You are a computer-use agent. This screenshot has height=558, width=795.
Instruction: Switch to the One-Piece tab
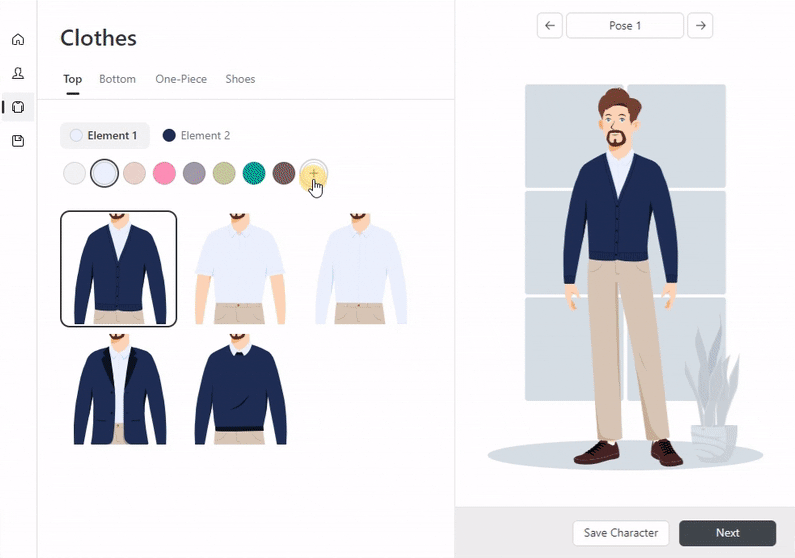tap(181, 79)
